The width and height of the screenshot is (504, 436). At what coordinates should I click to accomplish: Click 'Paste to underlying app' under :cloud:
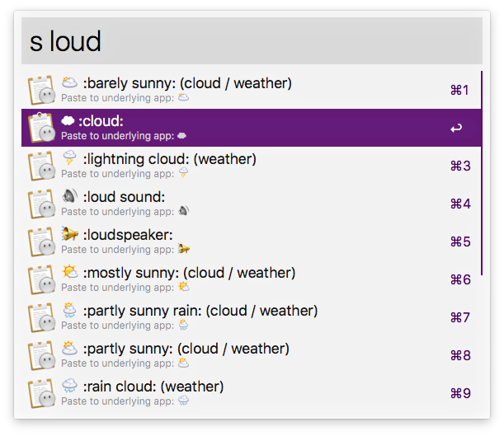tap(117, 136)
